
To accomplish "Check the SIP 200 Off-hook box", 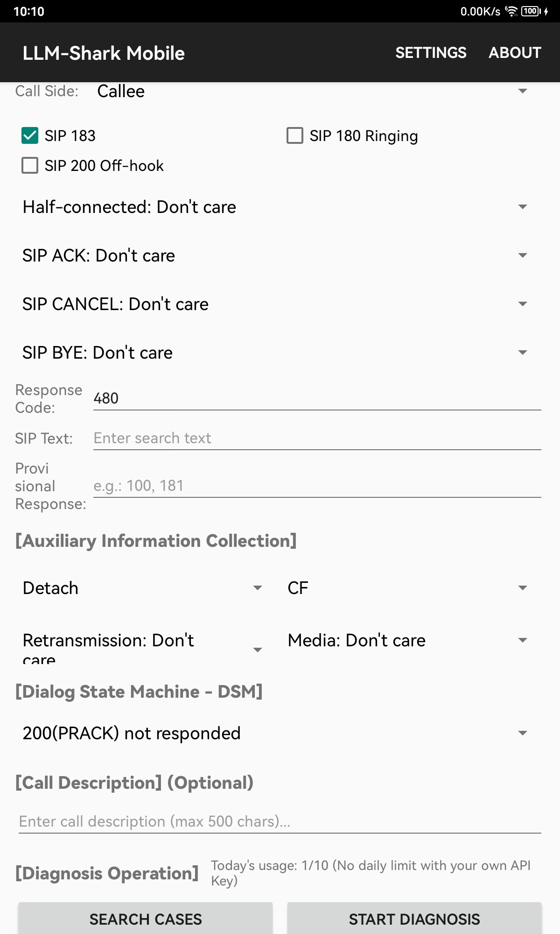I will (30, 165).
